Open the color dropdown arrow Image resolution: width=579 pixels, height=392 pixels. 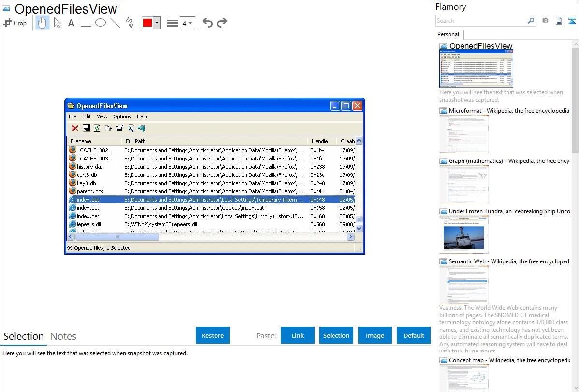[157, 23]
